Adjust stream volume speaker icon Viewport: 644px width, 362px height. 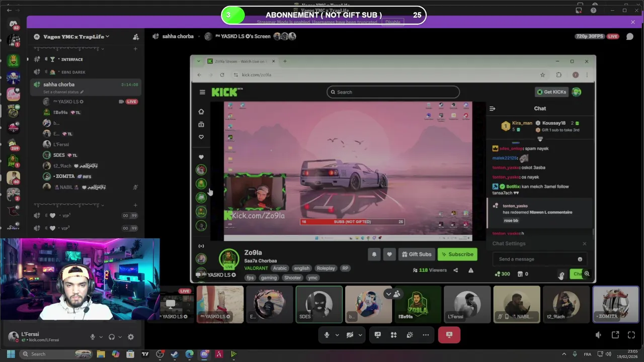click(x=598, y=335)
